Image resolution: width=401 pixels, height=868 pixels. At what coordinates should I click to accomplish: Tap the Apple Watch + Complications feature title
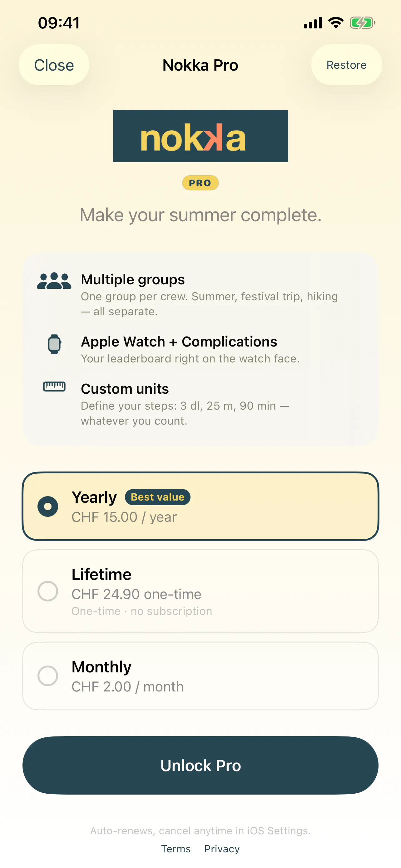(x=179, y=342)
